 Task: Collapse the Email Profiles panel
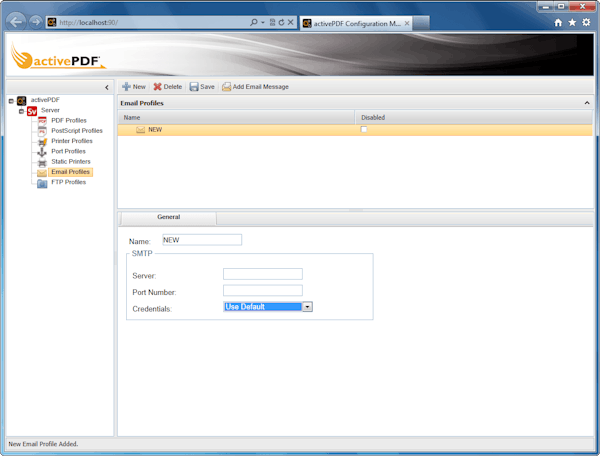[x=587, y=103]
